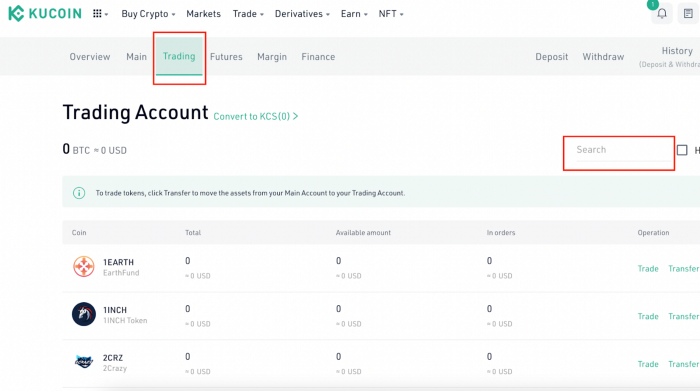The height and width of the screenshot is (391, 700).
Task: Open the Deposit & Withdraw History
Action: coord(670,57)
